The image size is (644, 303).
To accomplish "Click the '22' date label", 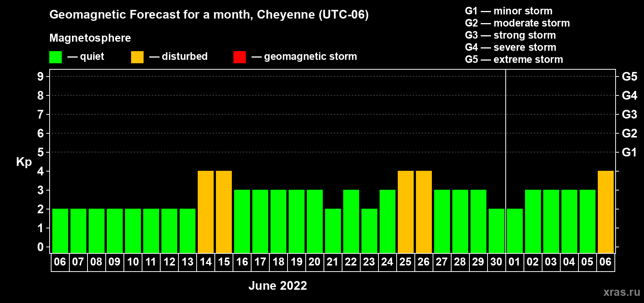I will [x=351, y=262].
